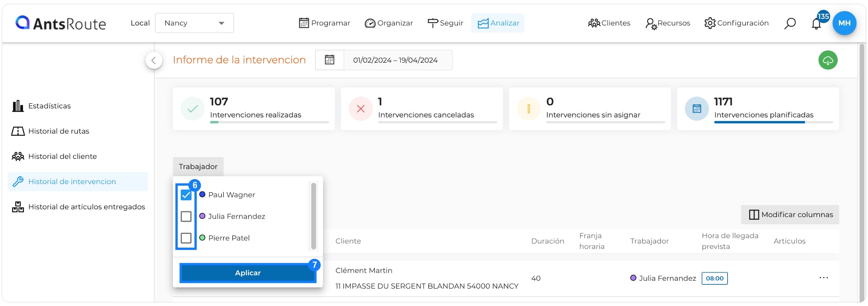Click the Trabajador column header
Image resolution: width=868 pixels, height=306 pixels.
[649, 241]
